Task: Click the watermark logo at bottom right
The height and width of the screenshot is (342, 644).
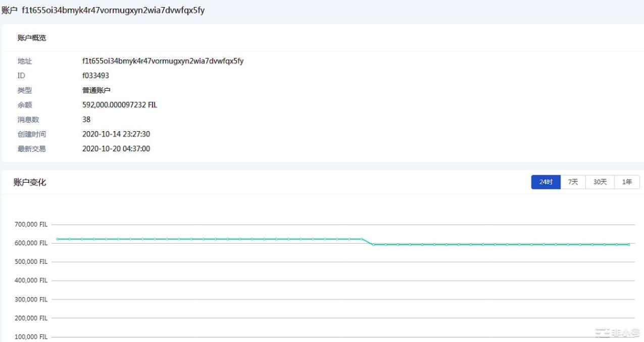Action: pyautogui.click(x=617, y=333)
